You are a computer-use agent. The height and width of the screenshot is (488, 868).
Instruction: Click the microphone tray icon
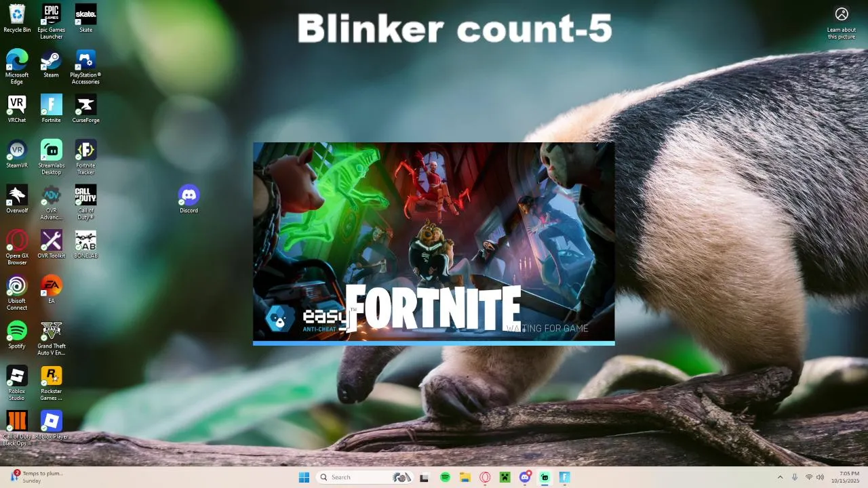coord(795,477)
